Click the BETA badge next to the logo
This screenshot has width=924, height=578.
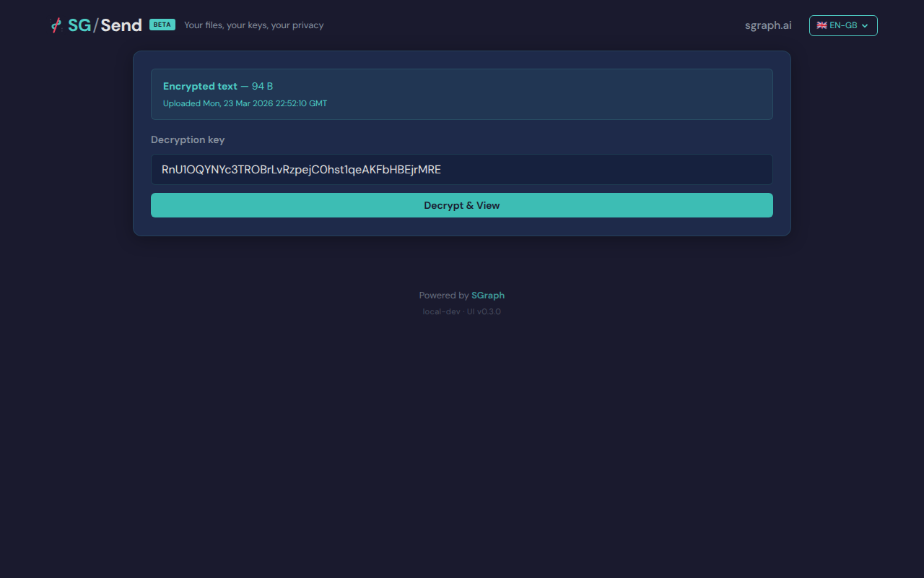point(162,24)
